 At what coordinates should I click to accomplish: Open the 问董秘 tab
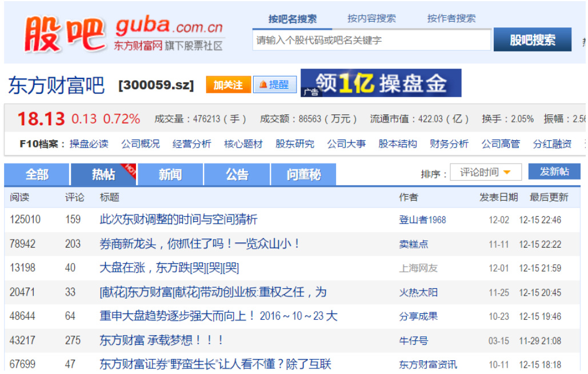pyautogui.click(x=303, y=174)
